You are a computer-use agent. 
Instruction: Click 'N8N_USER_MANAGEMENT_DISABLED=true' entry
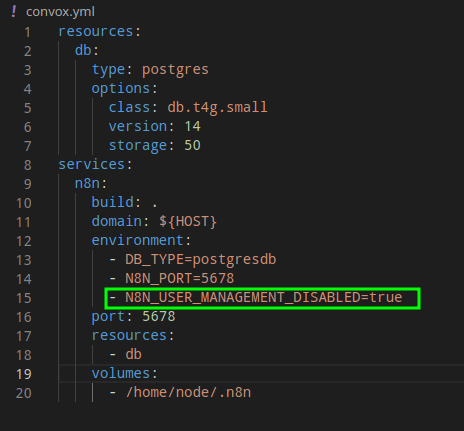[x=264, y=297]
